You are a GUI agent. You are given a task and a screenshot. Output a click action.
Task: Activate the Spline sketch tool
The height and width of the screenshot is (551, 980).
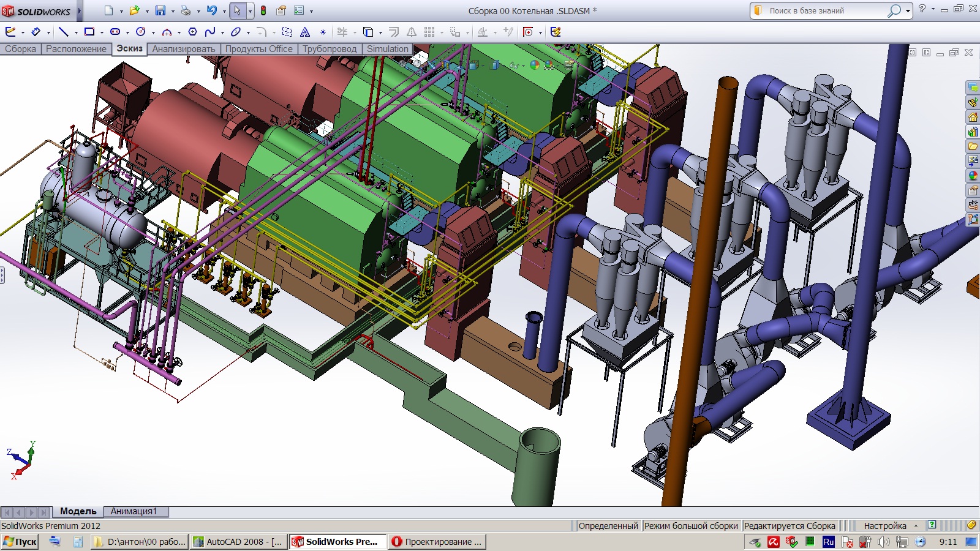[x=210, y=32]
